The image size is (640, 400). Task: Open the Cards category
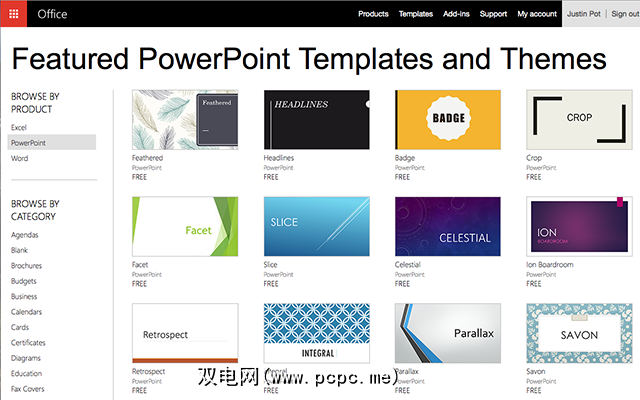[x=20, y=327]
